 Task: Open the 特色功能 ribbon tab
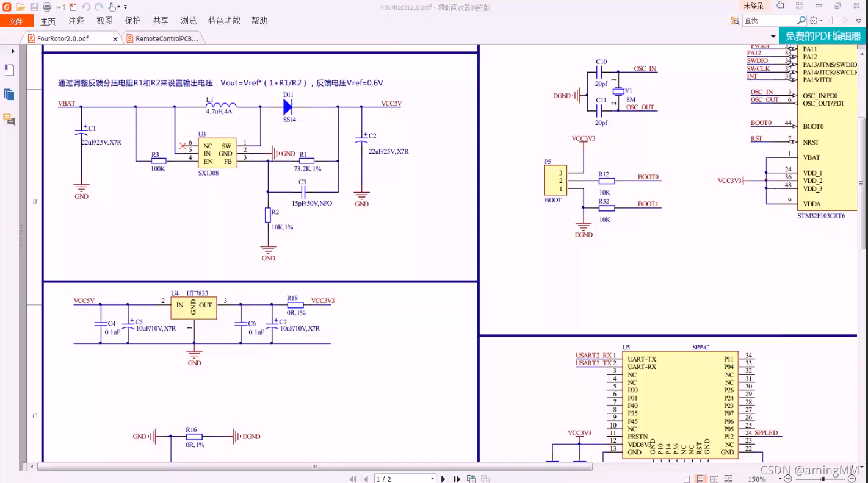pyautogui.click(x=224, y=21)
